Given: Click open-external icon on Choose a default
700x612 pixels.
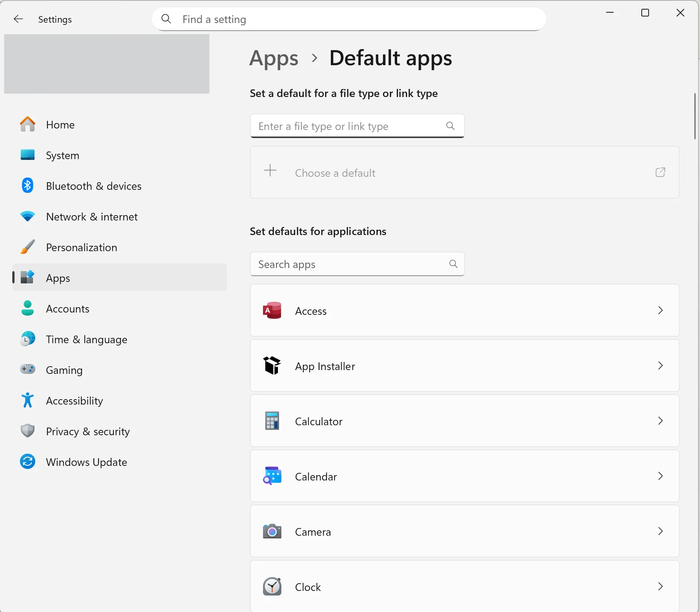Looking at the screenshot, I should [660, 172].
